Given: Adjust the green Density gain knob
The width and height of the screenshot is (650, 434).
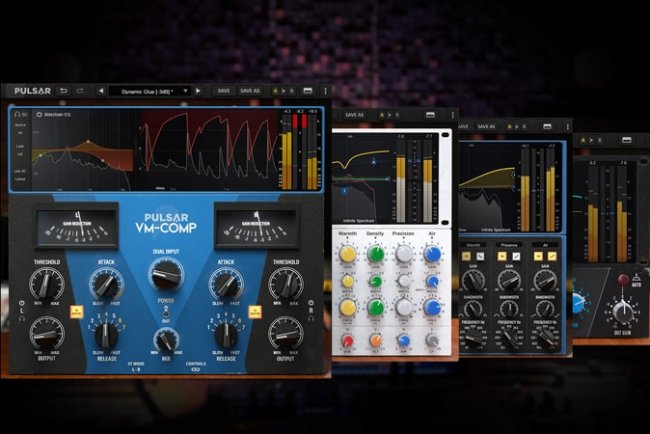Looking at the screenshot, I should (376, 254).
